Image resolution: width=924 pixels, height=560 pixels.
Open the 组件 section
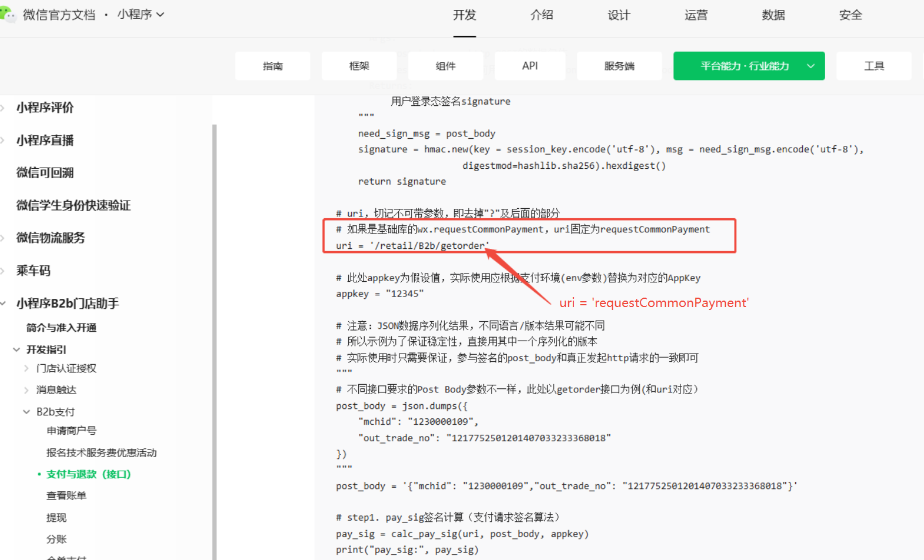(446, 66)
